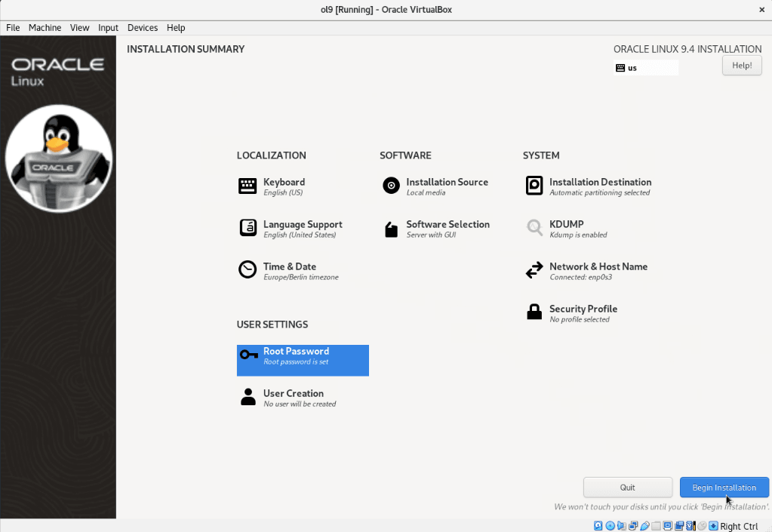
Task: Click 'English (United States)' text
Action: point(300,235)
